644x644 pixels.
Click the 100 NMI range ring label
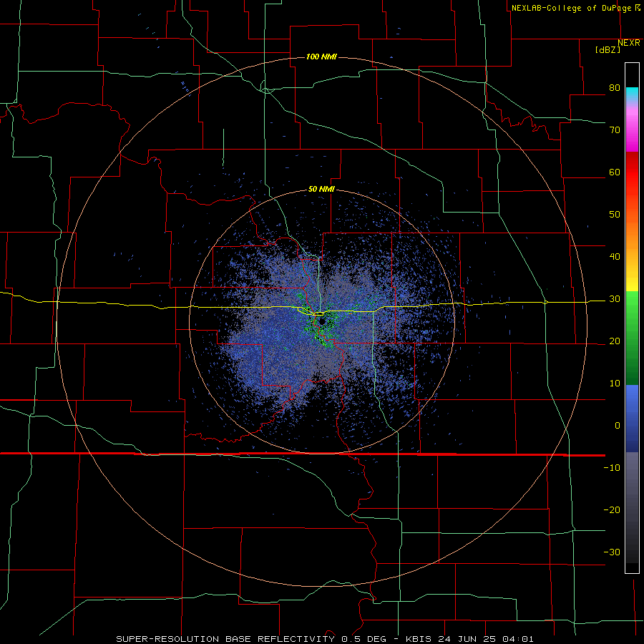[321, 57]
